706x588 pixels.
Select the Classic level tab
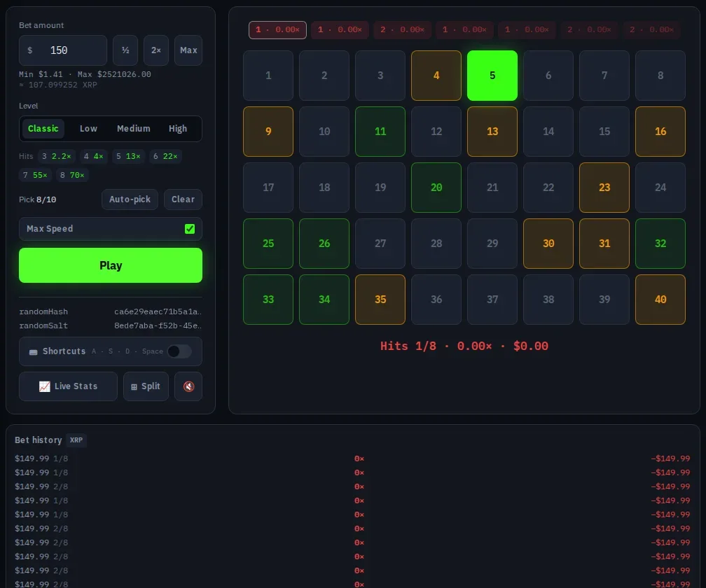pos(43,129)
